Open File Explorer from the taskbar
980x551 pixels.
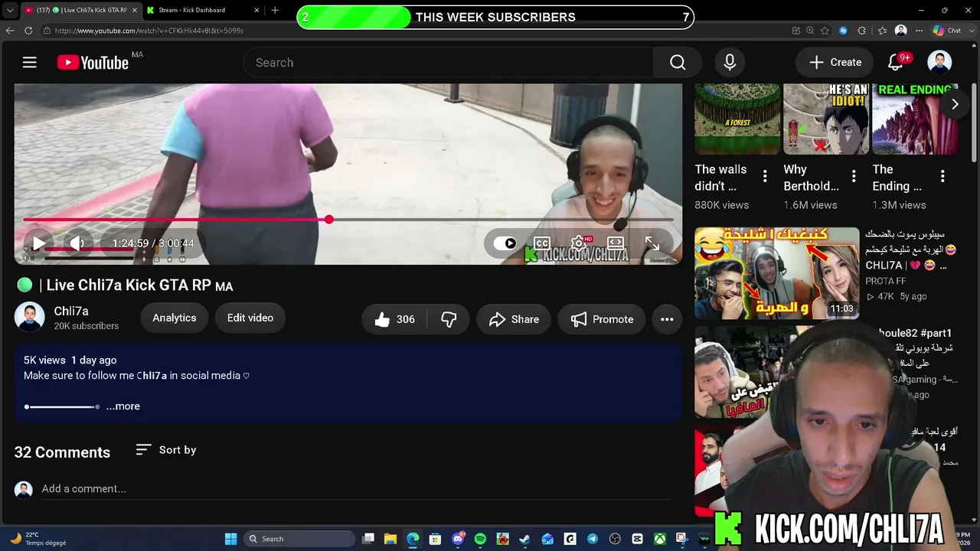[390, 539]
